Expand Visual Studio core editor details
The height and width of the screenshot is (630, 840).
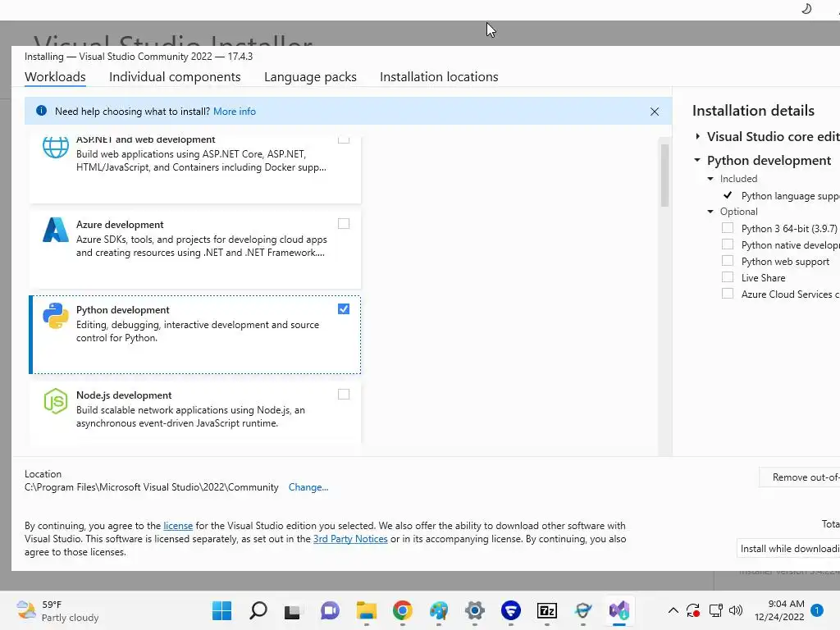(697, 136)
